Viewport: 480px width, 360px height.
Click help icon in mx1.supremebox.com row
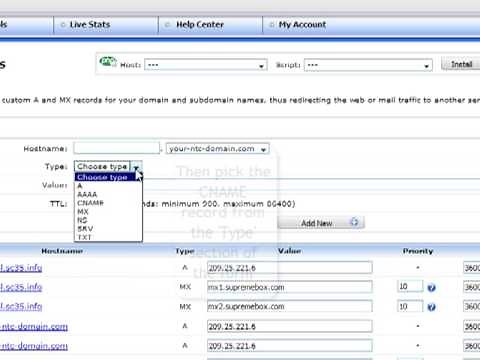(431, 288)
